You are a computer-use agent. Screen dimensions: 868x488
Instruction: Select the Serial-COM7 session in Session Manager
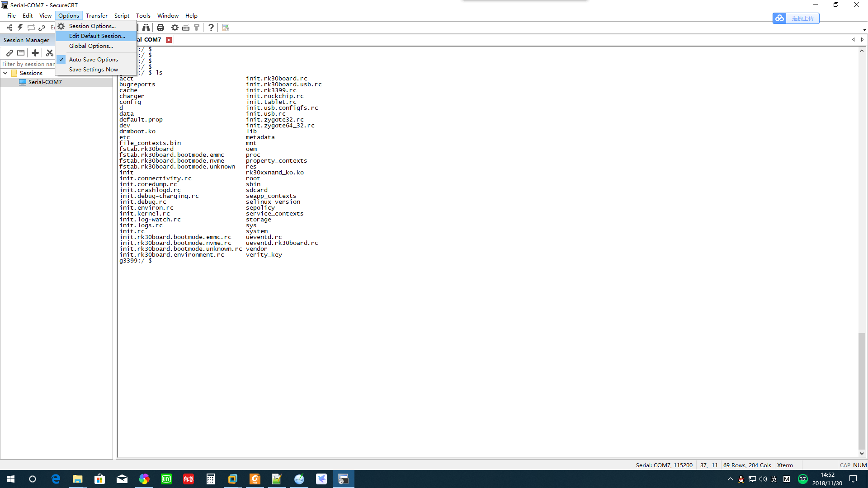tap(45, 82)
